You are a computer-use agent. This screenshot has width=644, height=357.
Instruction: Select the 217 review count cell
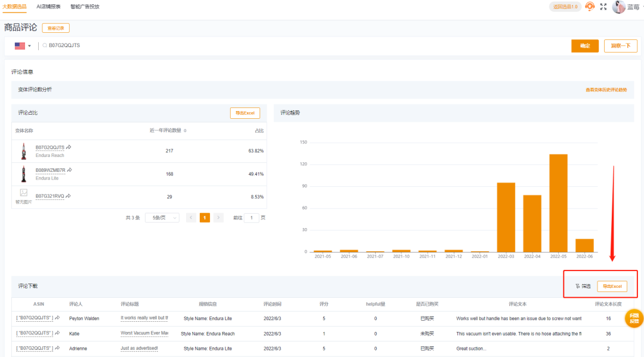click(169, 151)
